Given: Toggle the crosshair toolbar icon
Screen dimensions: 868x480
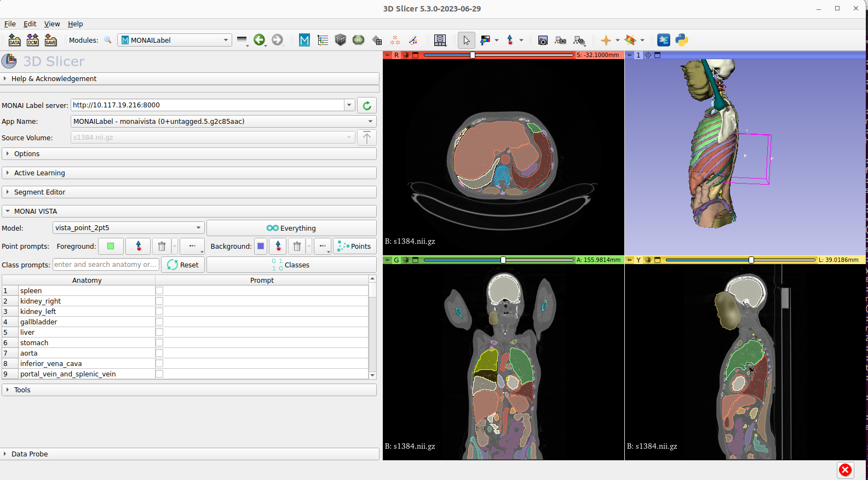Looking at the screenshot, I should pyautogui.click(x=606, y=40).
